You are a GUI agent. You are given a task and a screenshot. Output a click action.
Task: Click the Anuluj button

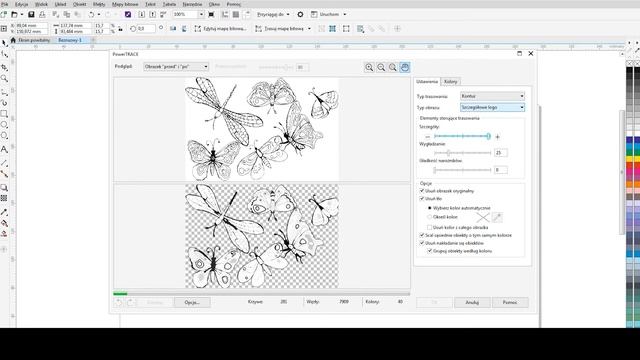click(472, 302)
